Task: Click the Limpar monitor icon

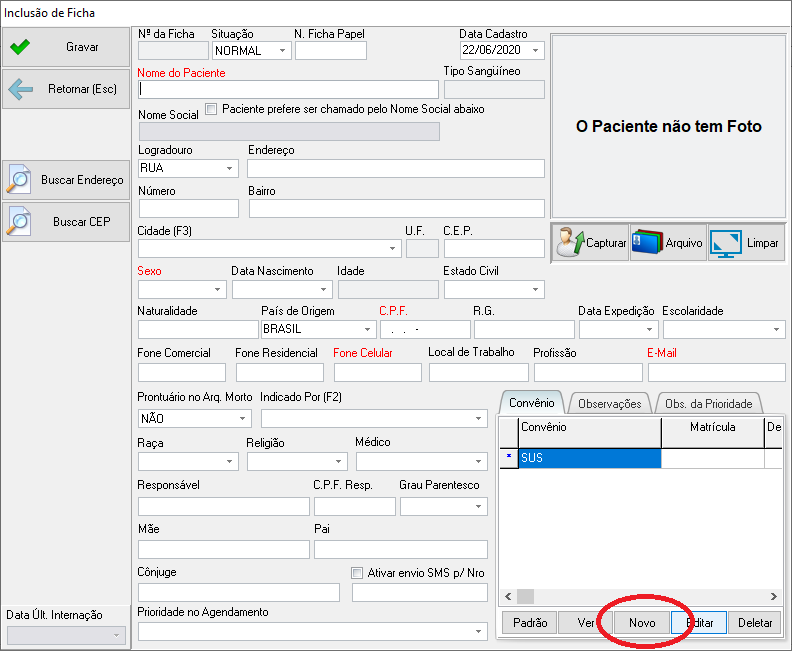Action: coord(726,243)
